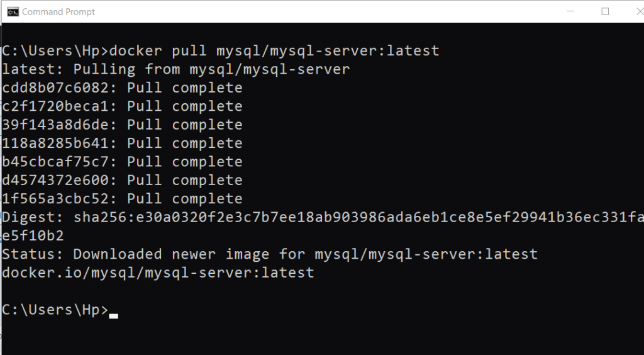The width and height of the screenshot is (644, 355).
Task: Click layer ID d4574372e600 line
Action: (x=123, y=181)
